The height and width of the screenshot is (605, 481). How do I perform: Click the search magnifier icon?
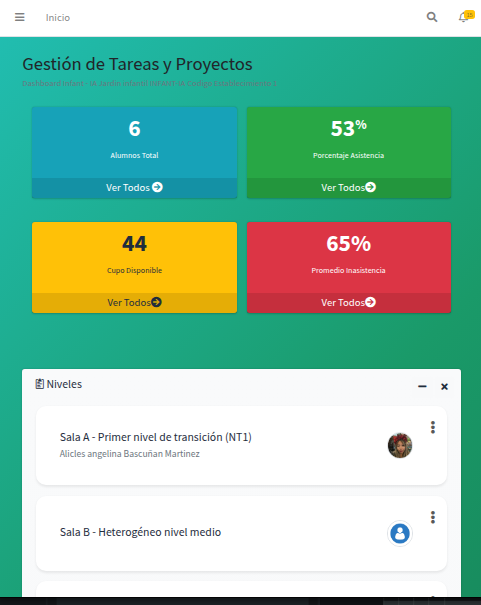[x=432, y=17]
